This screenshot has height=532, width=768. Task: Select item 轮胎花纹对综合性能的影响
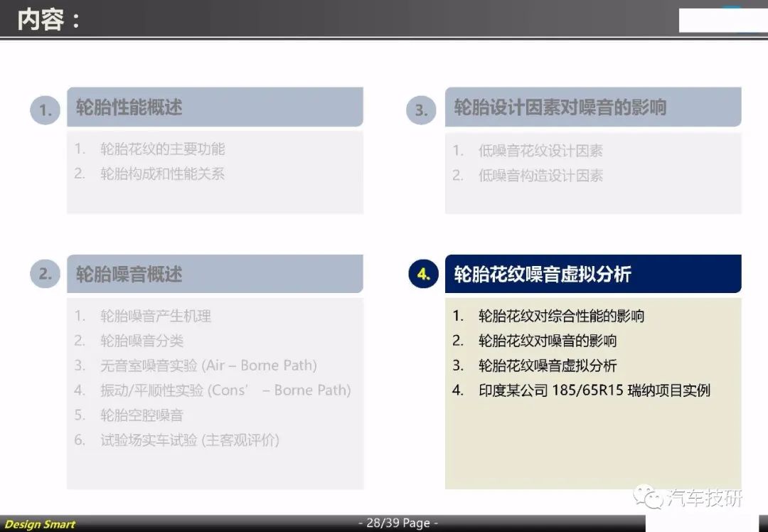point(561,316)
